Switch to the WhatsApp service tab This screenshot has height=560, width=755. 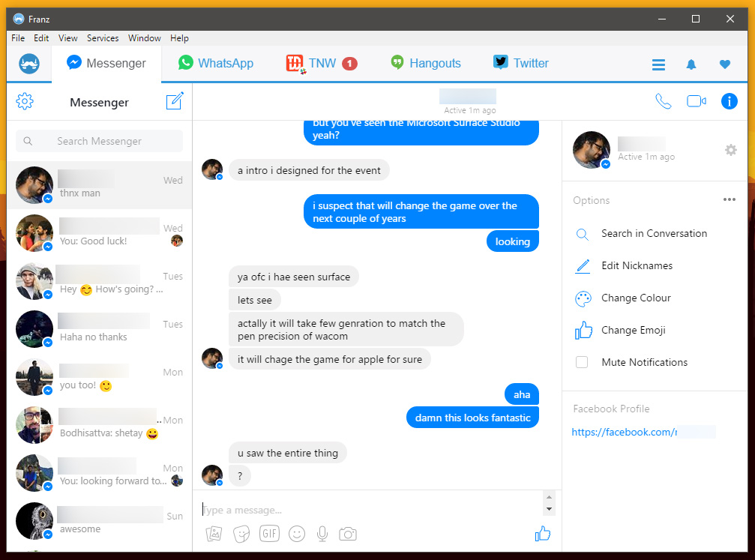pyautogui.click(x=215, y=63)
